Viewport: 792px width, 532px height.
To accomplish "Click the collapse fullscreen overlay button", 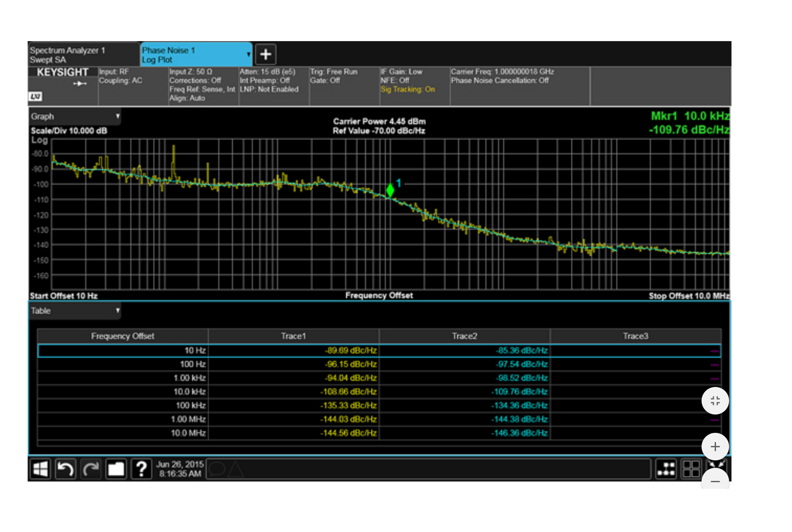I will [715, 401].
